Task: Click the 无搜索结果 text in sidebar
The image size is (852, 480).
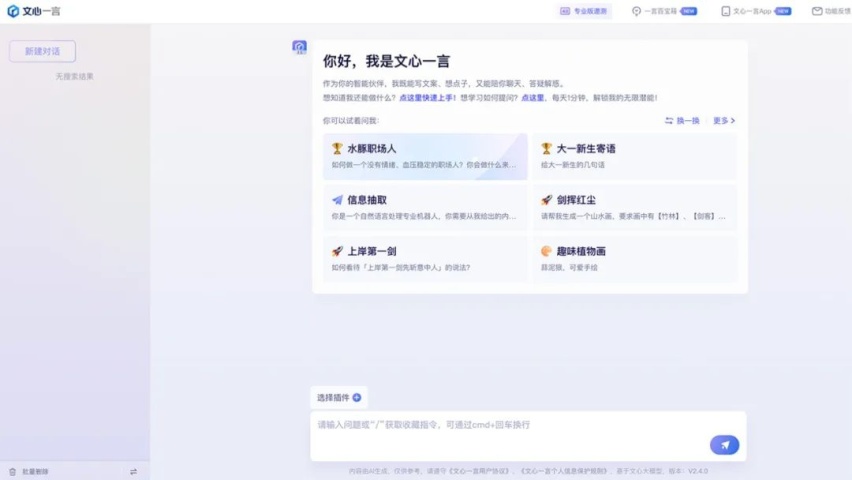Action: coord(74,77)
